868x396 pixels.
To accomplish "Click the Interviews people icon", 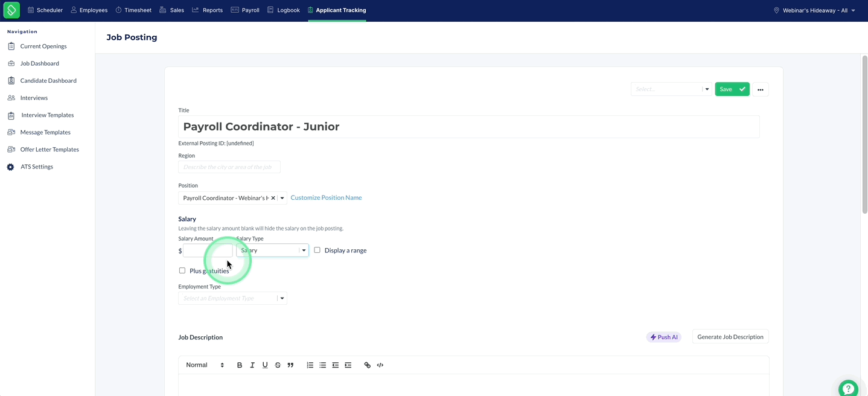I will [x=11, y=98].
